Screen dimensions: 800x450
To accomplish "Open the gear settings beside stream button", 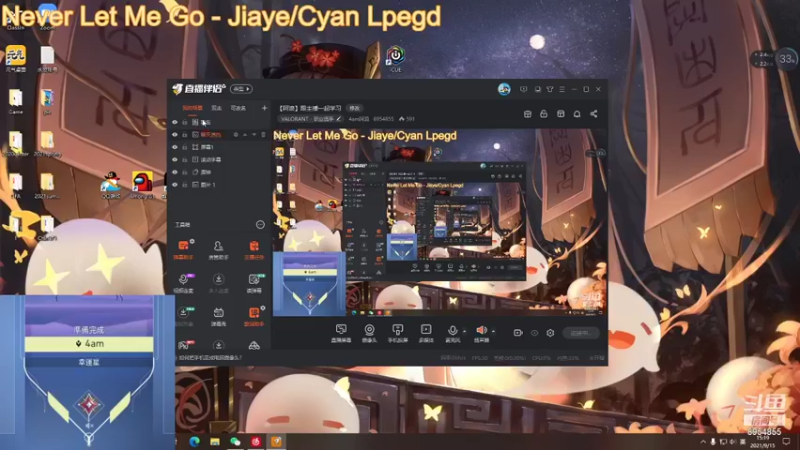I will click(550, 333).
